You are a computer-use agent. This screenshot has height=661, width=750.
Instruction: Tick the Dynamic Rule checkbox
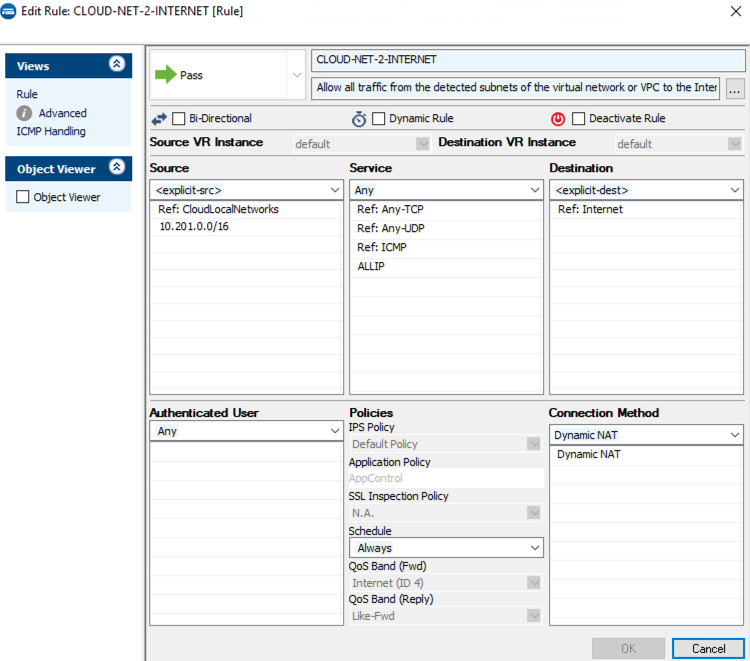click(379, 119)
